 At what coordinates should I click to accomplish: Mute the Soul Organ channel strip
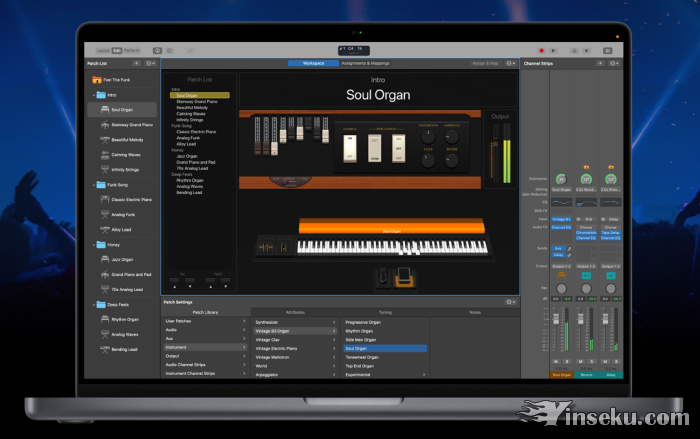tap(556, 361)
